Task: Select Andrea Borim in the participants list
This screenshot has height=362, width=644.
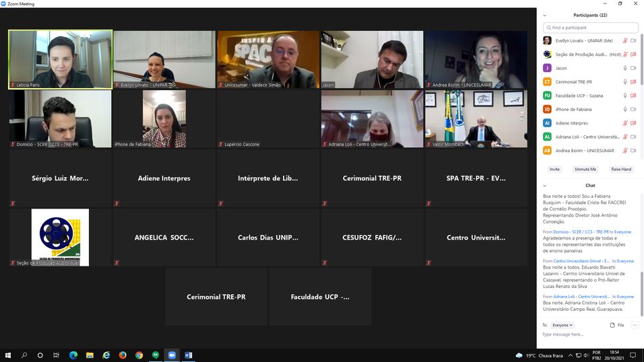Action: click(x=579, y=151)
